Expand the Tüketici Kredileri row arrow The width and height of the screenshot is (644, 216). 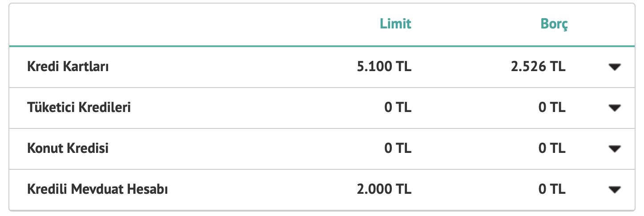pos(614,108)
